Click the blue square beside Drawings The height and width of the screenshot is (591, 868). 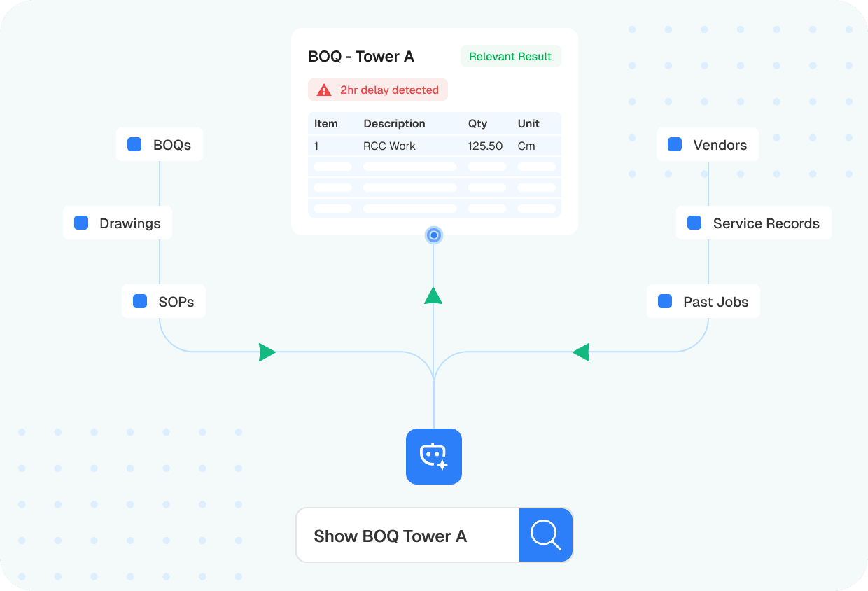(x=81, y=223)
